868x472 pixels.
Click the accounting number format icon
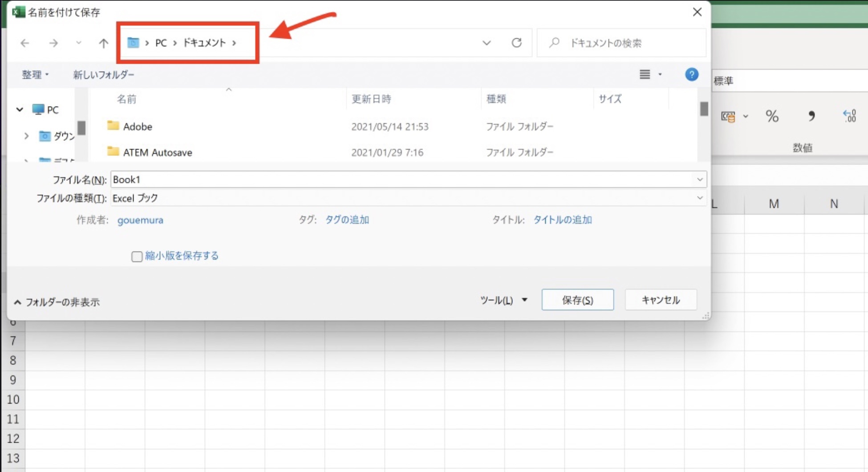[728, 117]
